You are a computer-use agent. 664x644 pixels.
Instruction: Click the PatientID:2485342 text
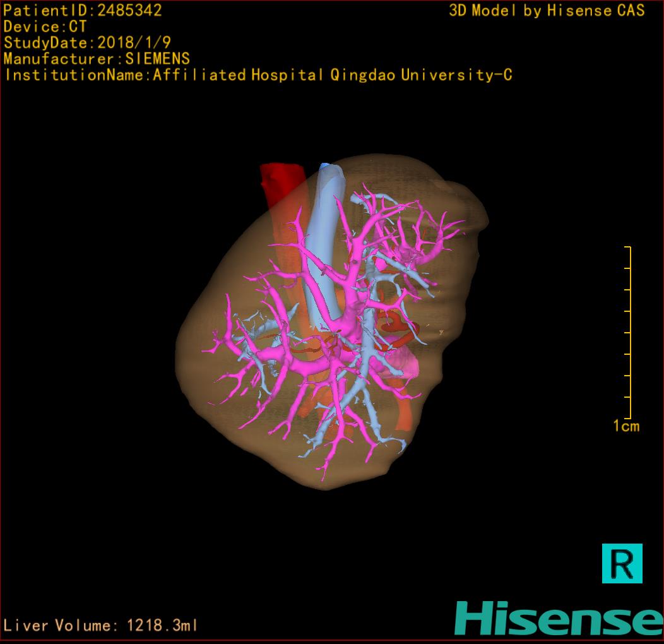[83, 10]
